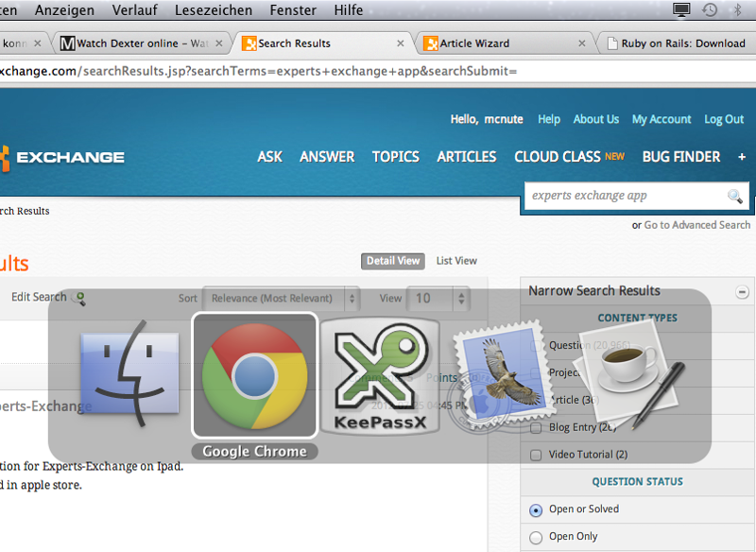This screenshot has height=552, width=756.
Task: Expand the plus menu in navigation
Action: point(742,157)
